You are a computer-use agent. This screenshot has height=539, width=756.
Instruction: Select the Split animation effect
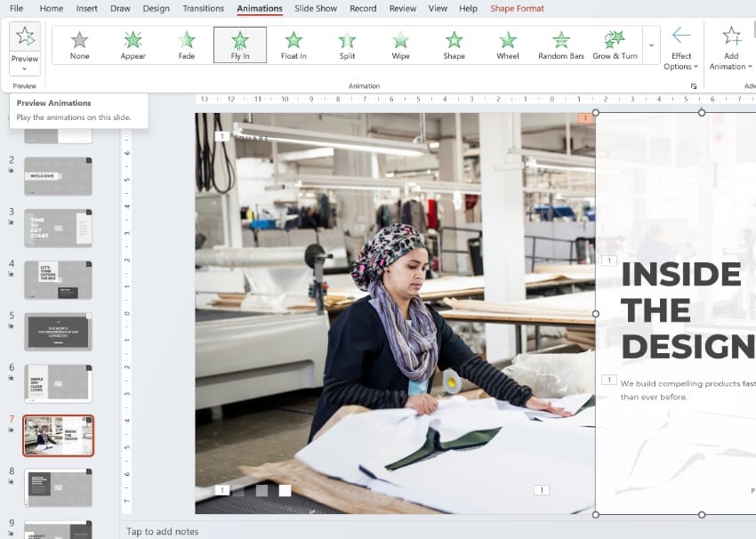[x=347, y=44]
